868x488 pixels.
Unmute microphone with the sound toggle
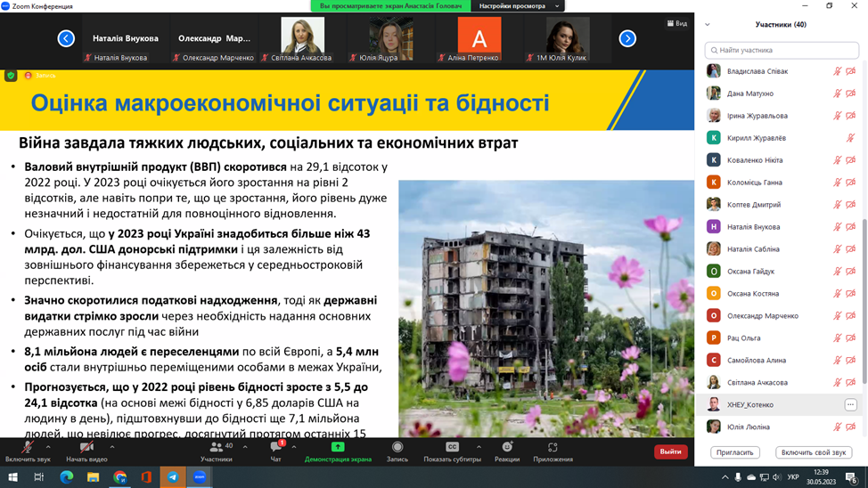(x=27, y=448)
